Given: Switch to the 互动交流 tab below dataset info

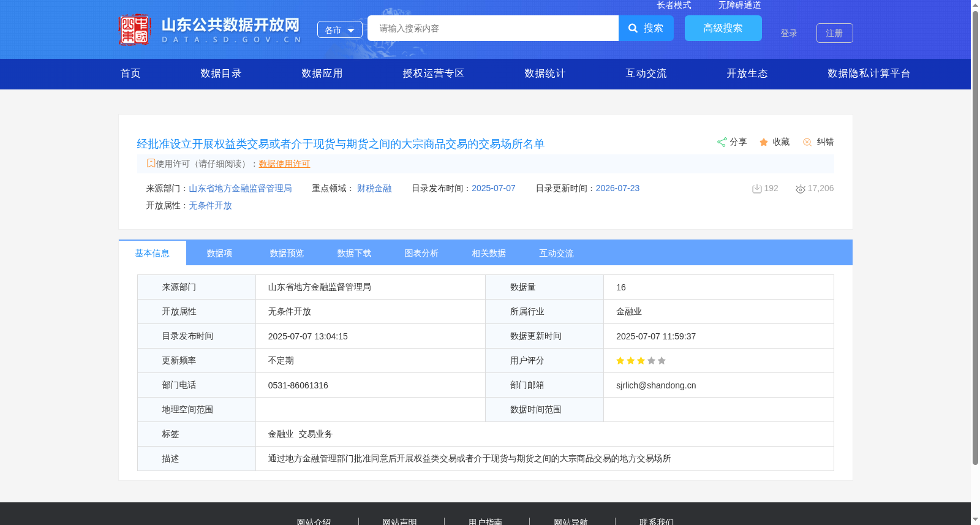Looking at the screenshot, I should 557,253.
